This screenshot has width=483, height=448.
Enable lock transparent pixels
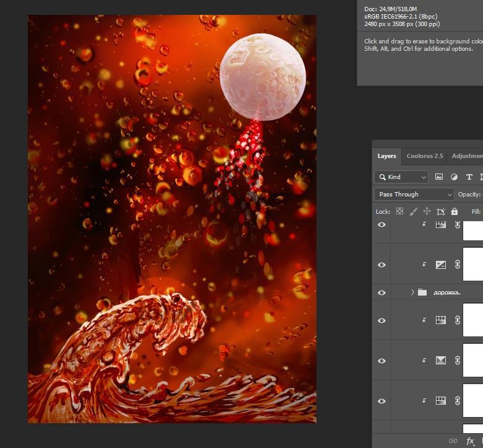tap(399, 211)
